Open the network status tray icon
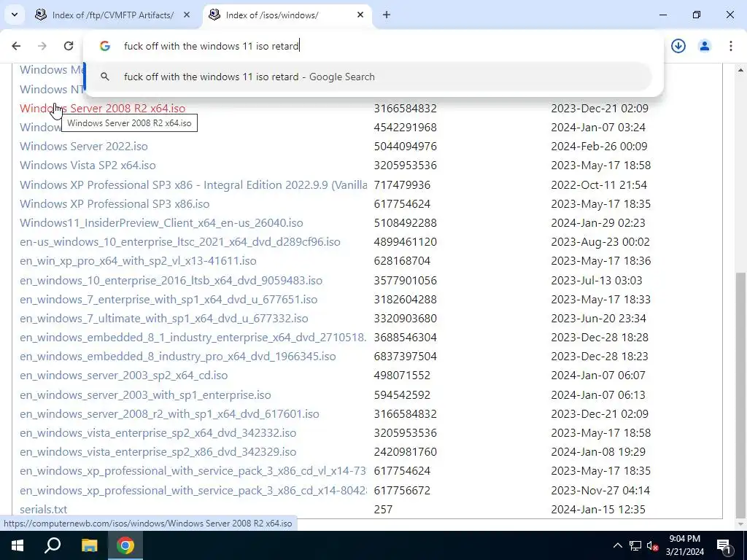 635,545
